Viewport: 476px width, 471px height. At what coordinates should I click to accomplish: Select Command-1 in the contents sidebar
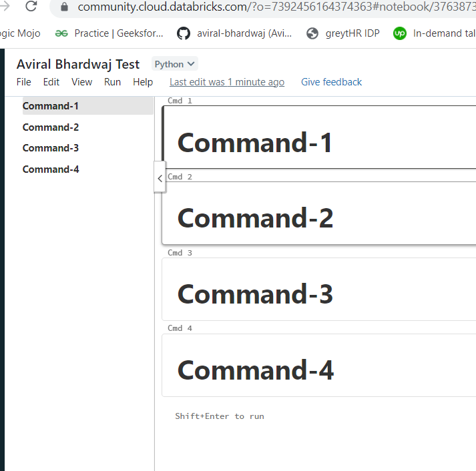pyautogui.click(x=51, y=106)
